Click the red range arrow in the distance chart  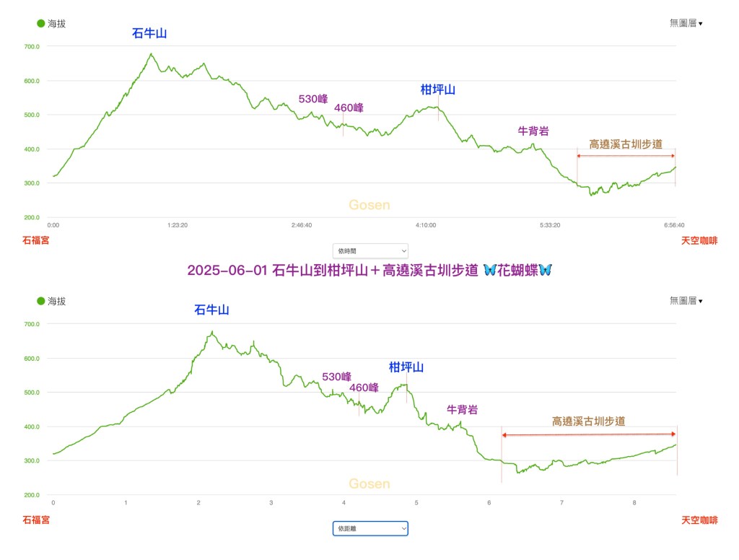coord(588,434)
